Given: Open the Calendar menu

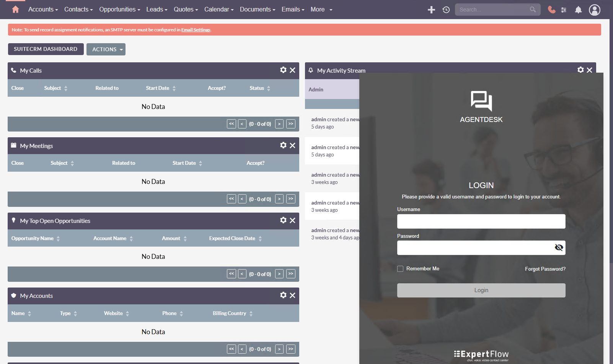Looking at the screenshot, I should coord(218,10).
